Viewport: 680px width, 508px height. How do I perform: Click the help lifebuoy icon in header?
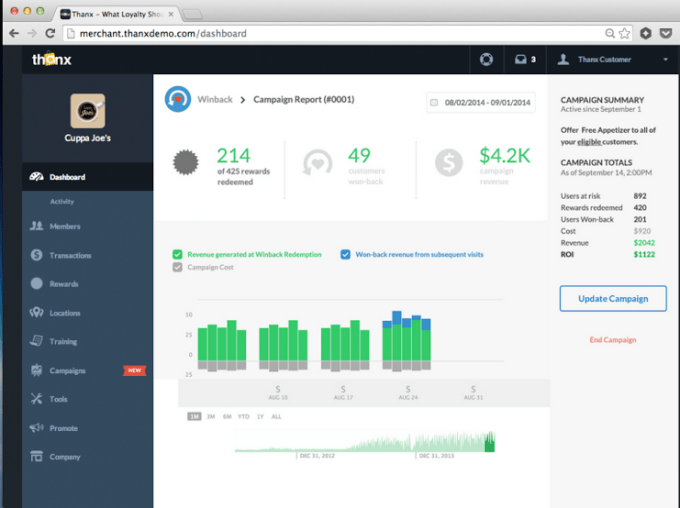(487, 59)
